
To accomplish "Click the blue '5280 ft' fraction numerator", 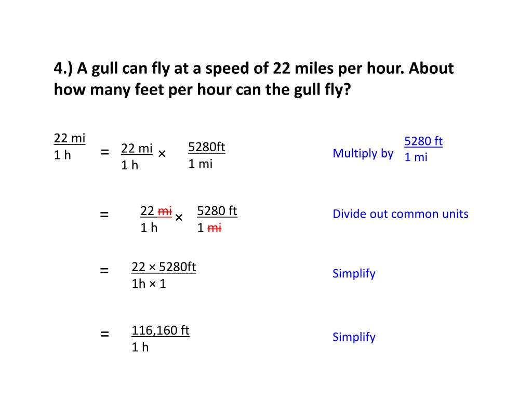I will coord(423,141).
